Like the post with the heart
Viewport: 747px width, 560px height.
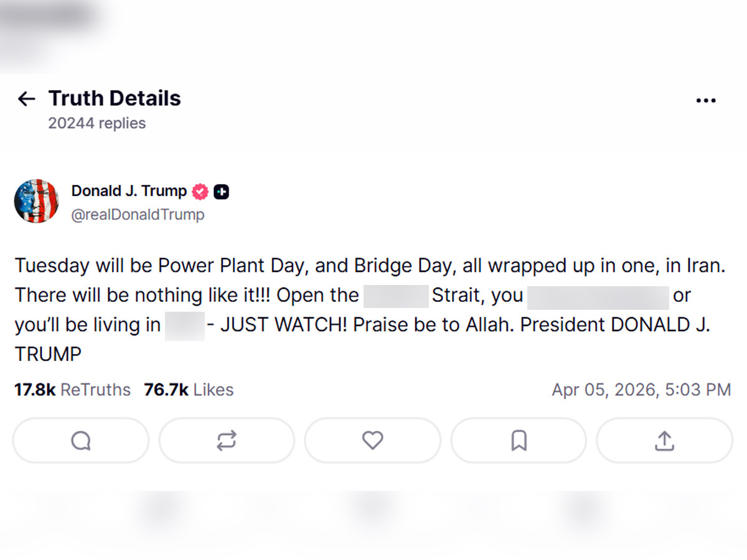(x=372, y=441)
